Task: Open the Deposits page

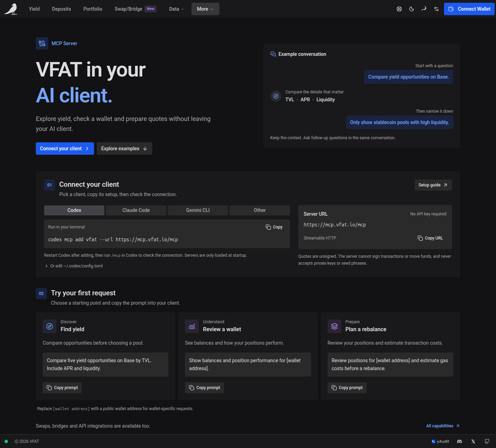Action: point(61,9)
